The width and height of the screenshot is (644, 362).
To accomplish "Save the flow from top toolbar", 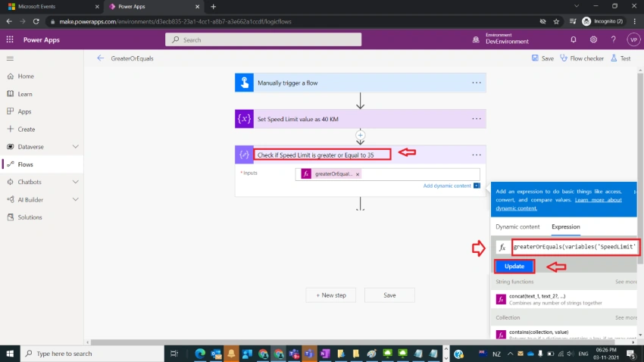I will [x=542, y=58].
